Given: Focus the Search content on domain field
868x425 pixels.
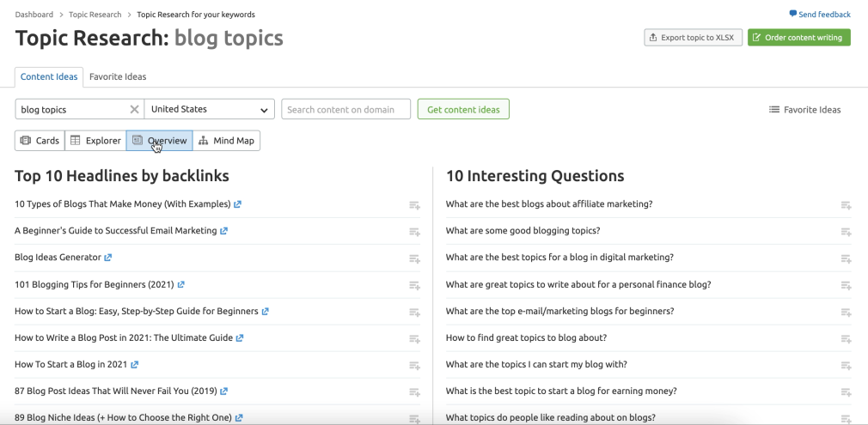Looking at the screenshot, I should pos(346,109).
